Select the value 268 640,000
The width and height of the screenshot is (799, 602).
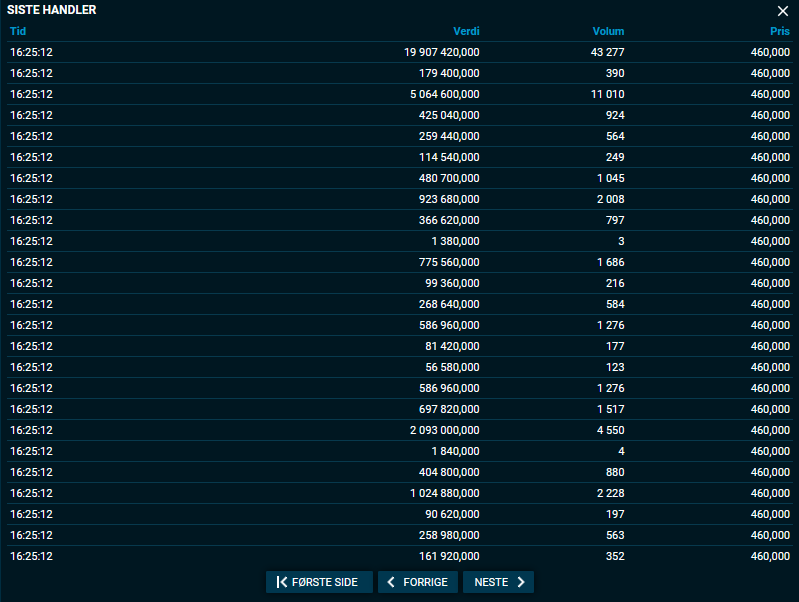point(449,304)
